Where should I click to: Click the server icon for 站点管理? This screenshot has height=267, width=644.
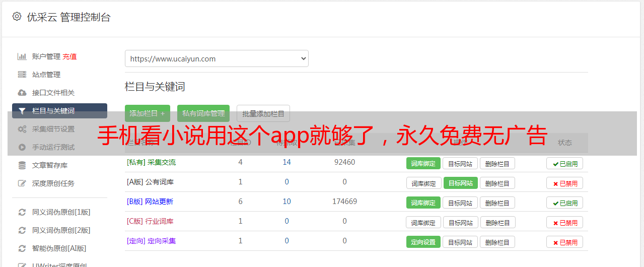coord(22,75)
